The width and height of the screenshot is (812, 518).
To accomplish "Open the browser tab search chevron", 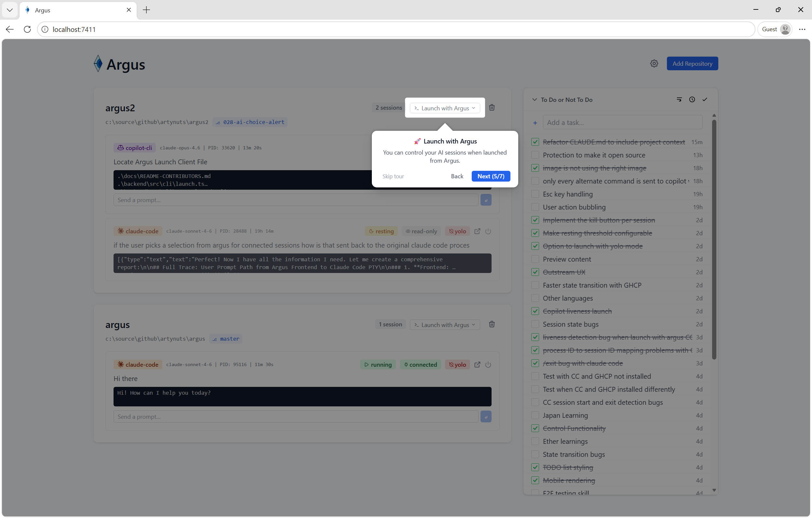I will (x=9, y=10).
